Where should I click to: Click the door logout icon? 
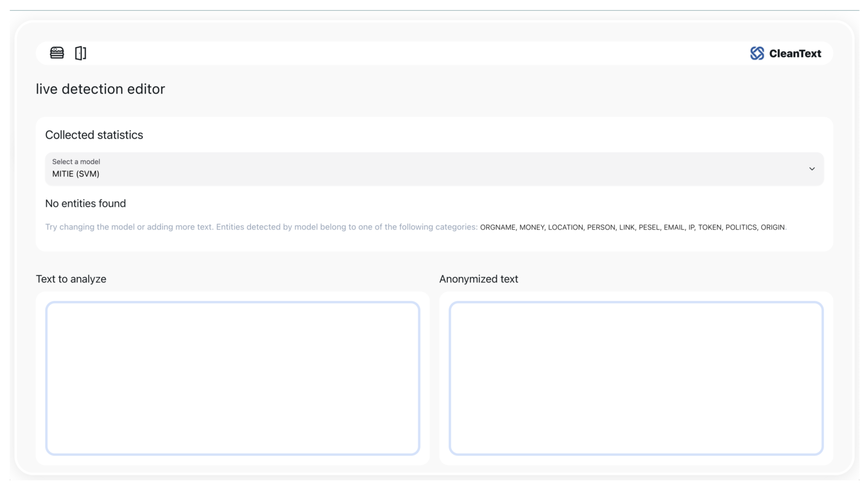tap(80, 53)
